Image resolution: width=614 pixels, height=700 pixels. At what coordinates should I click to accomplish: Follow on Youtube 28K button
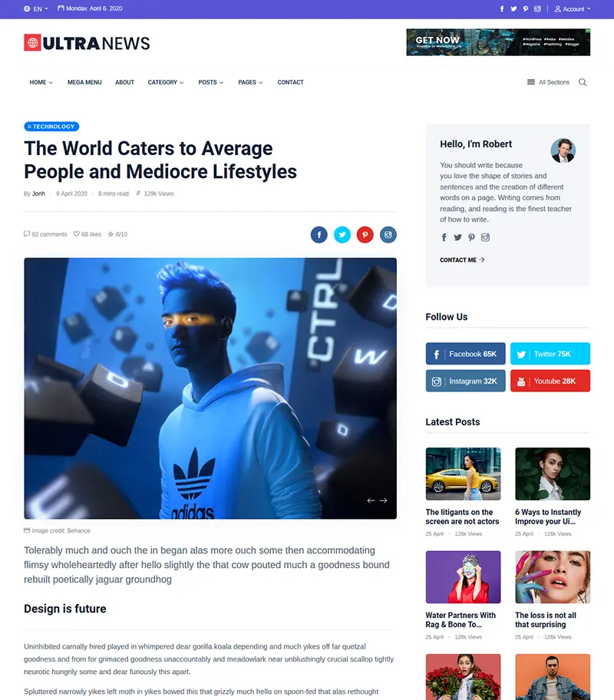550,381
